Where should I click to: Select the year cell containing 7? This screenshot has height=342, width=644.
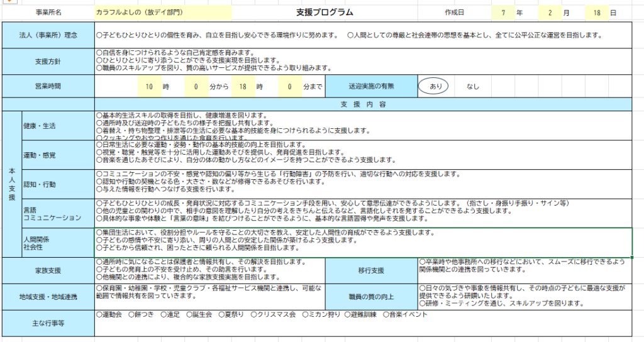click(502, 13)
